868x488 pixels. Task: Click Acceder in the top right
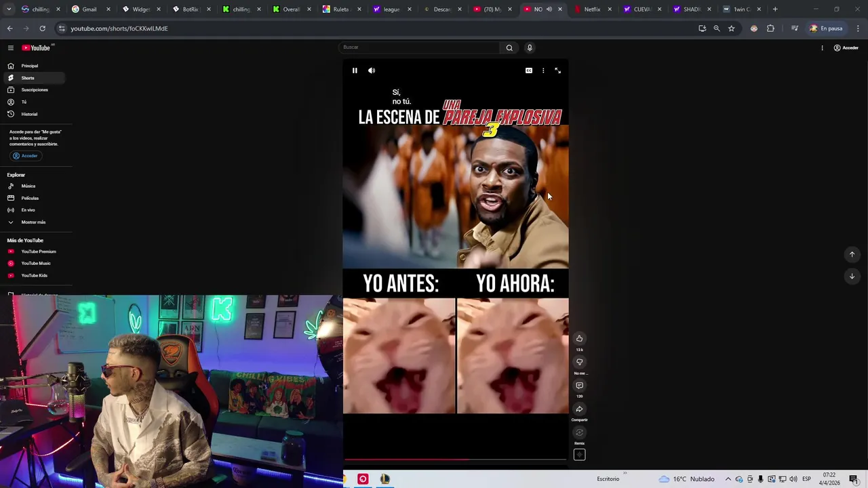click(846, 47)
